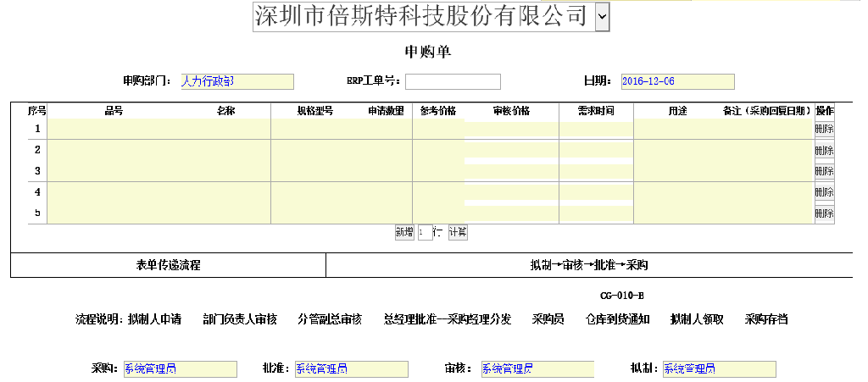The image size is (868, 382).
Task: Click the 批准 field showing 系统管理员
Action: tap(352, 368)
